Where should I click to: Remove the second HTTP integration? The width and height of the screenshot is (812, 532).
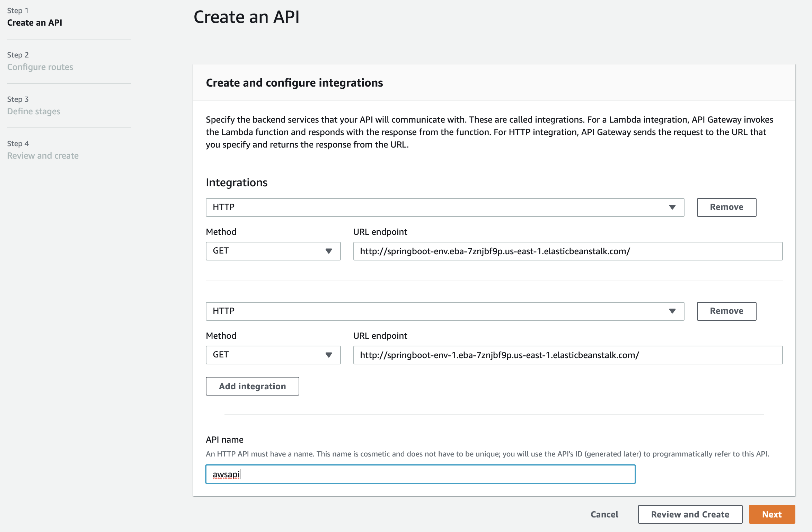pyautogui.click(x=726, y=311)
